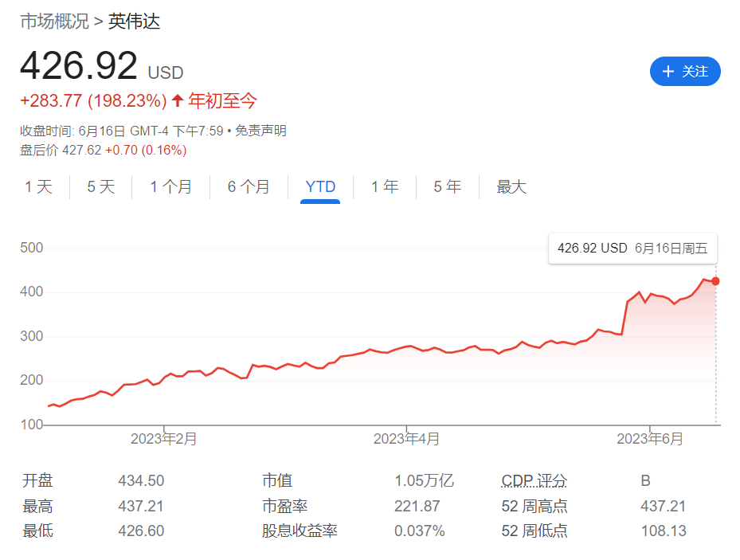
Task: Click the CDP score value B
Action: click(646, 481)
